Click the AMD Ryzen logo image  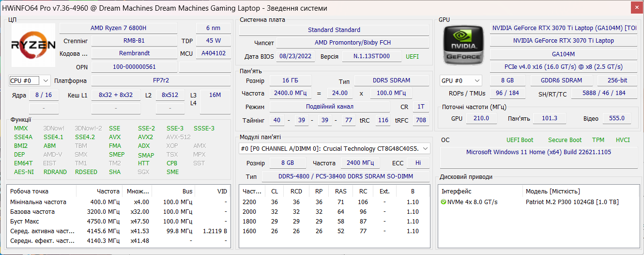click(x=32, y=45)
